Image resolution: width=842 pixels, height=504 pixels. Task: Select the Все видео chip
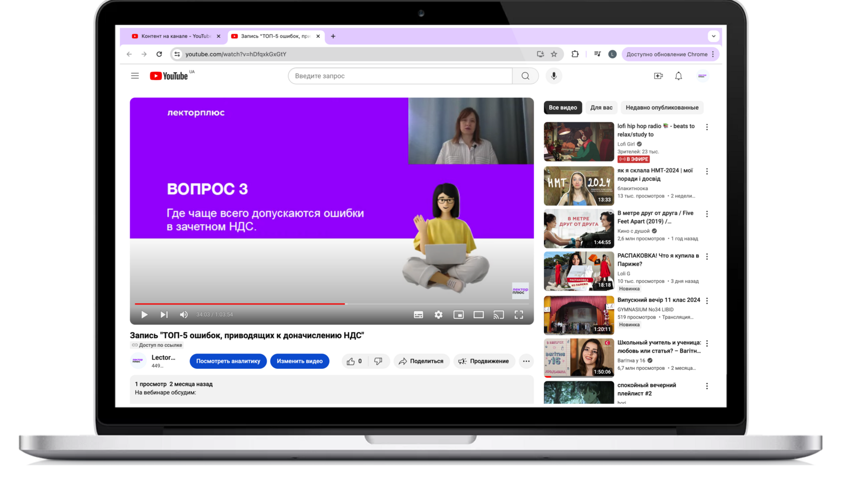[563, 108]
